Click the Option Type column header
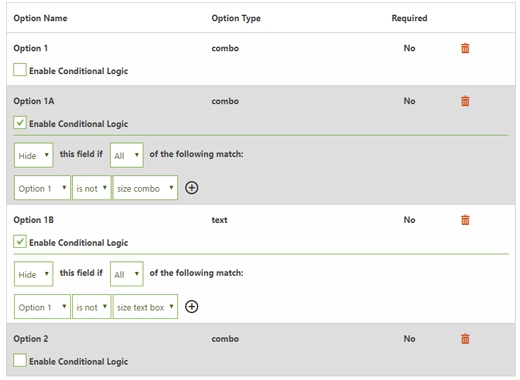Image resolution: width=520 pixels, height=380 pixels. click(236, 18)
